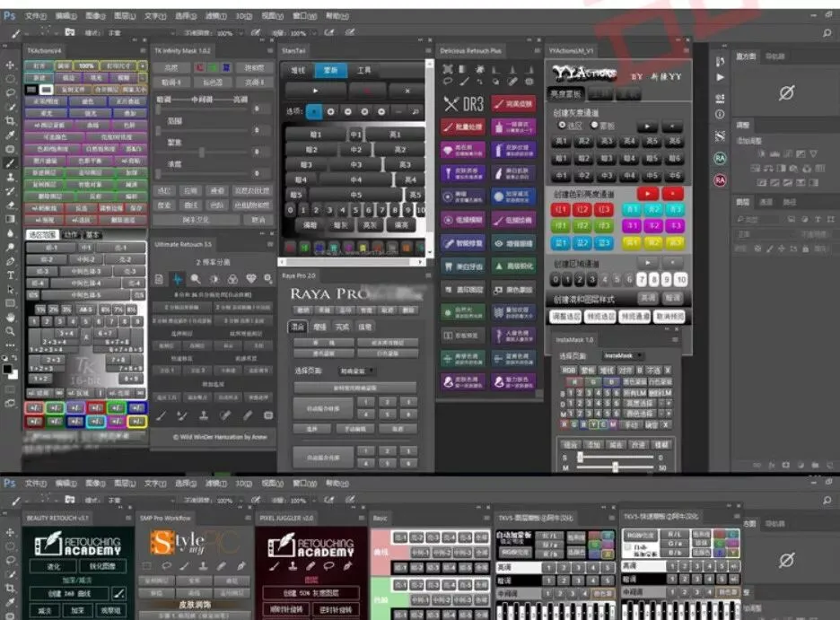Switch to 通道 tab in layers panel
Viewport: 840px width, 620px height.
coord(766,202)
